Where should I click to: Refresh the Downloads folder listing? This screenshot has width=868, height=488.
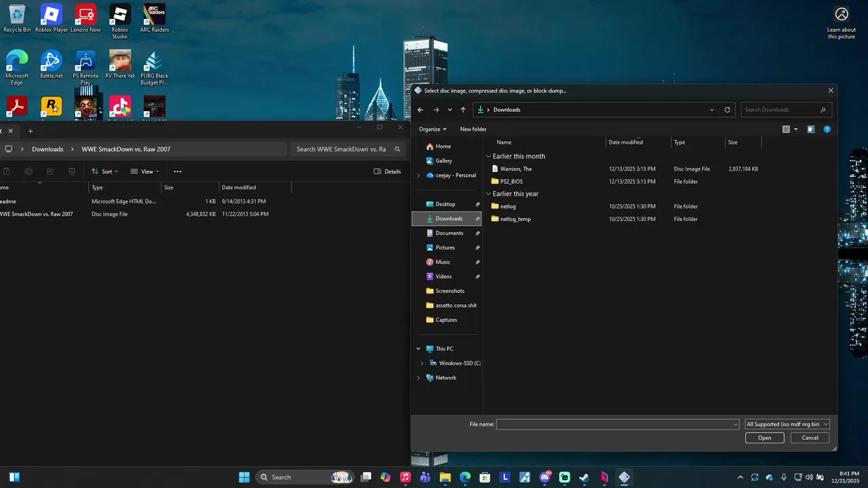(x=728, y=110)
